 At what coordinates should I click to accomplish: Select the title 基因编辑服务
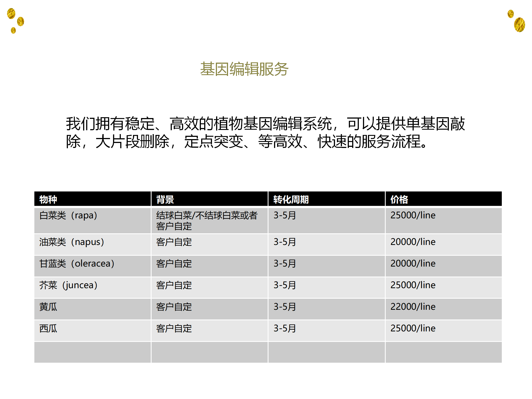[x=244, y=69]
